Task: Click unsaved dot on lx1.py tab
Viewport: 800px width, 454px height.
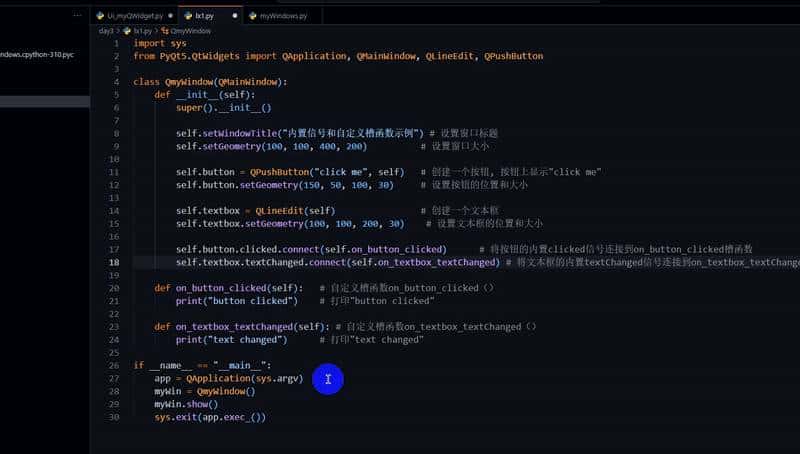Action: tap(235, 16)
